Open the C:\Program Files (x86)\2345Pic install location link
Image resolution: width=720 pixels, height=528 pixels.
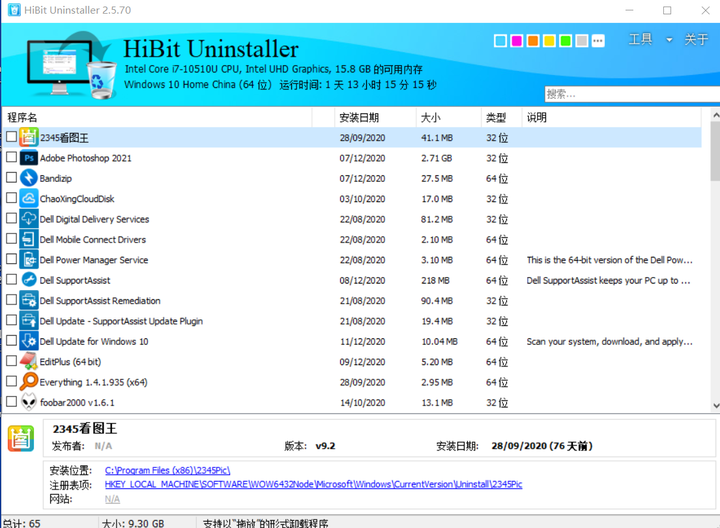(167, 470)
